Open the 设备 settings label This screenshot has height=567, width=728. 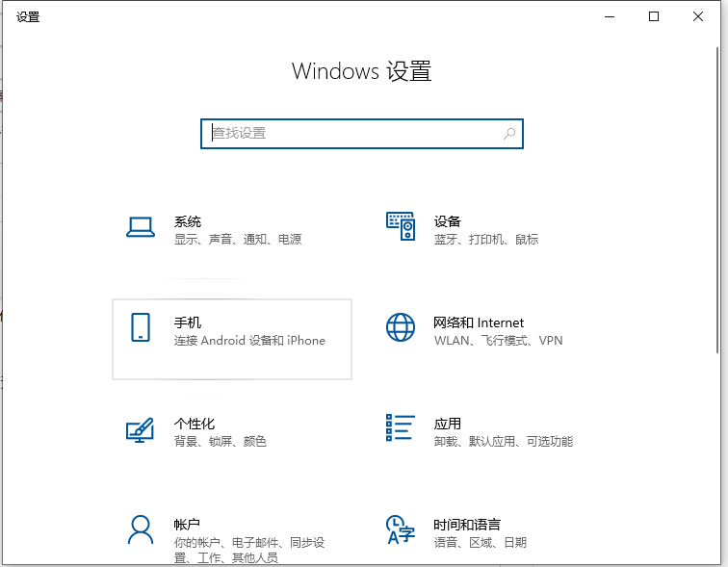(x=447, y=221)
